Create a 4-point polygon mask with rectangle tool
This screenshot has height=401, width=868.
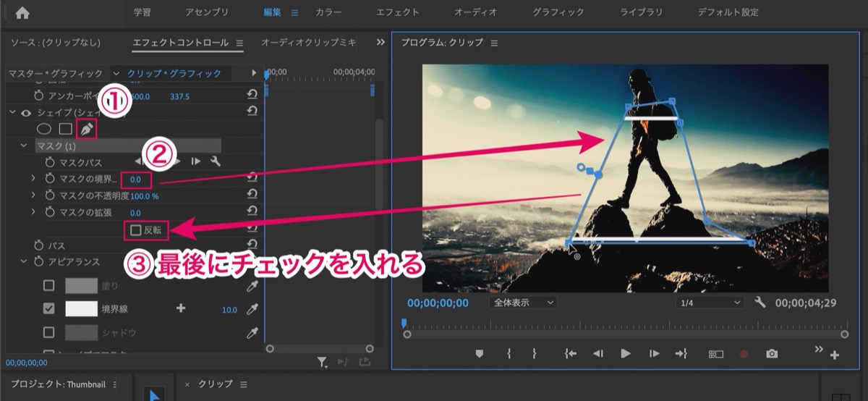click(65, 130)
